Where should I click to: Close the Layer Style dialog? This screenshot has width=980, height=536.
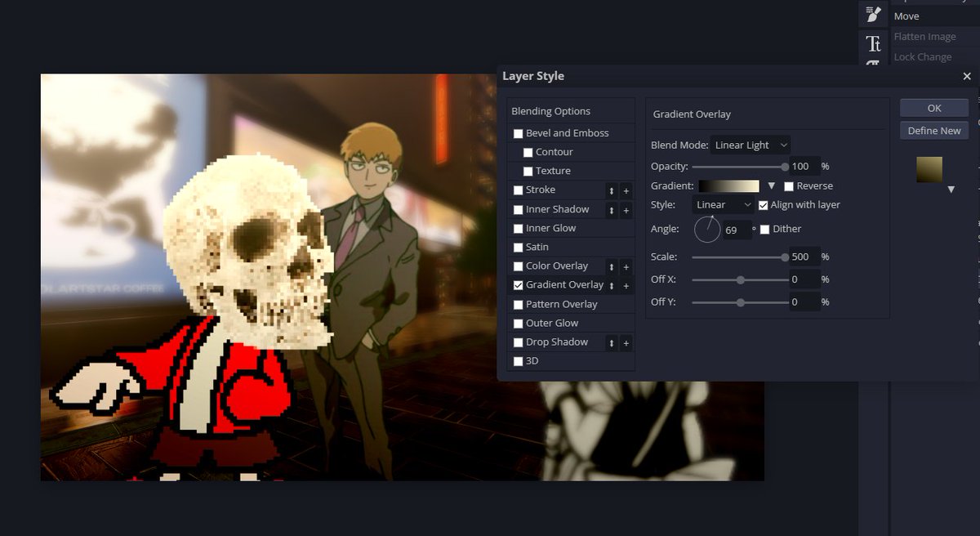pos(967,76)
